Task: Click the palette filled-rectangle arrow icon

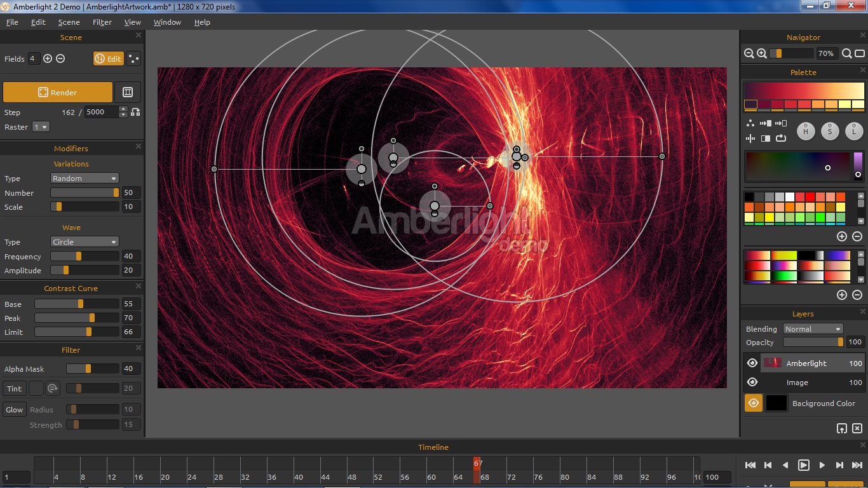Action: (766, 123)
